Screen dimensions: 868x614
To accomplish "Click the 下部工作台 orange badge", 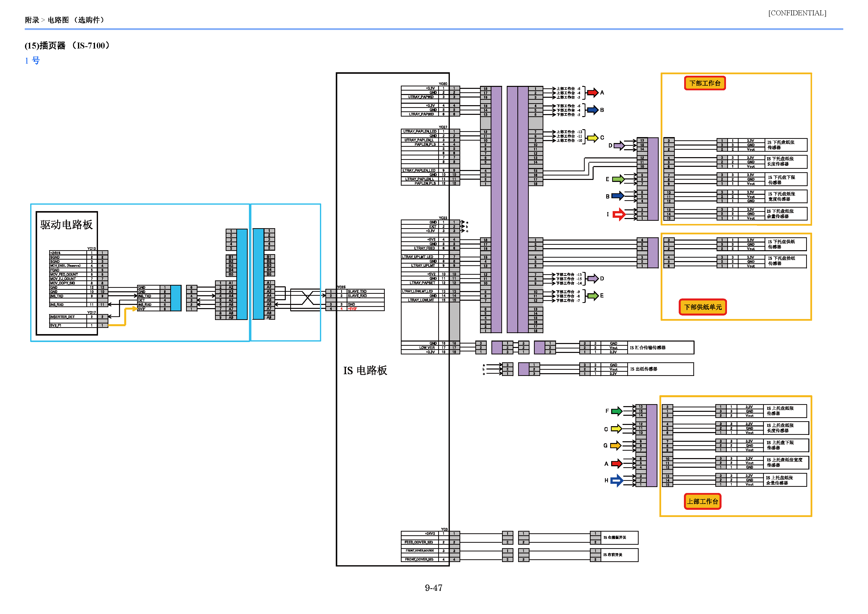I will pos(705,83).
